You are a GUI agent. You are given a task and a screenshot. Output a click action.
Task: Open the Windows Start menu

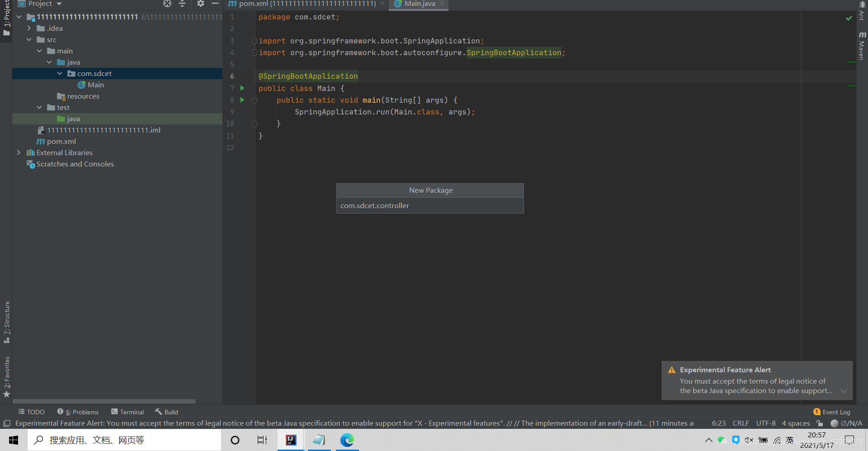14,440
